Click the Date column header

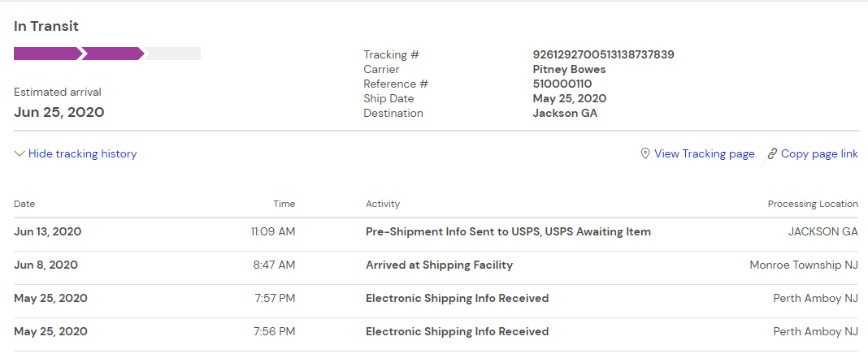click(24, 204)
